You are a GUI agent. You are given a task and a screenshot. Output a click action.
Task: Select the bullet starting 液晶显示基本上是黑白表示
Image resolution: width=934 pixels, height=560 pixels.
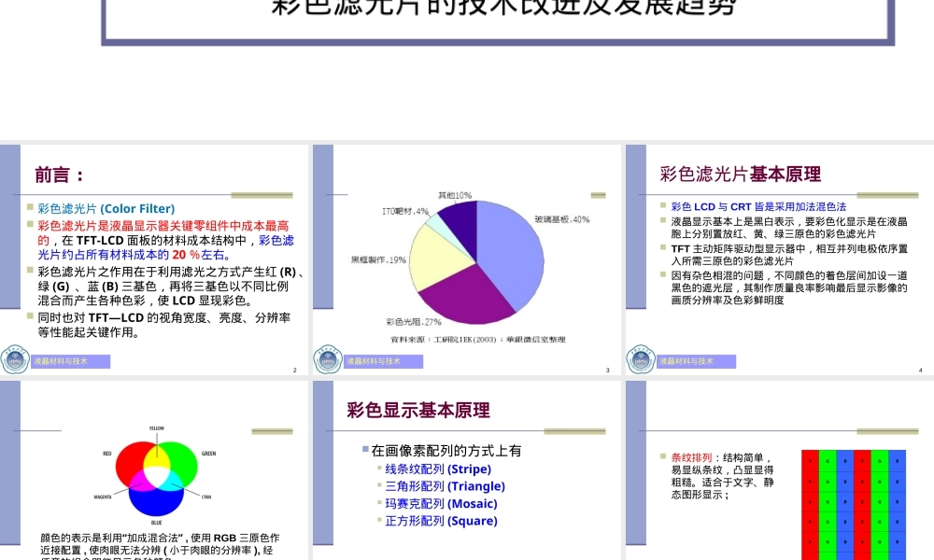[789, 228]
